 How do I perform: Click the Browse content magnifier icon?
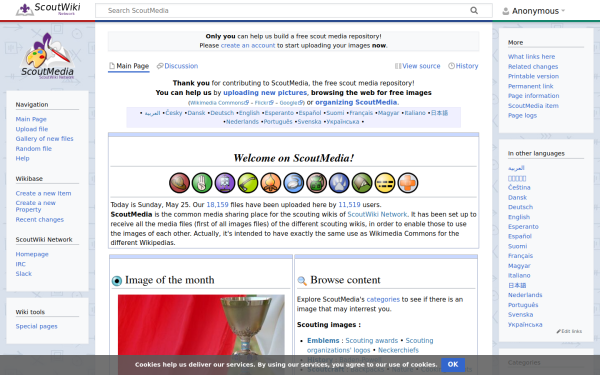(x=302, y=281)
